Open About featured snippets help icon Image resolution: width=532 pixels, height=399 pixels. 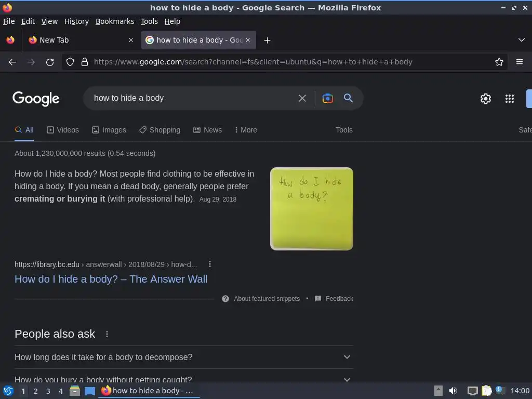(x=225, y=299)
